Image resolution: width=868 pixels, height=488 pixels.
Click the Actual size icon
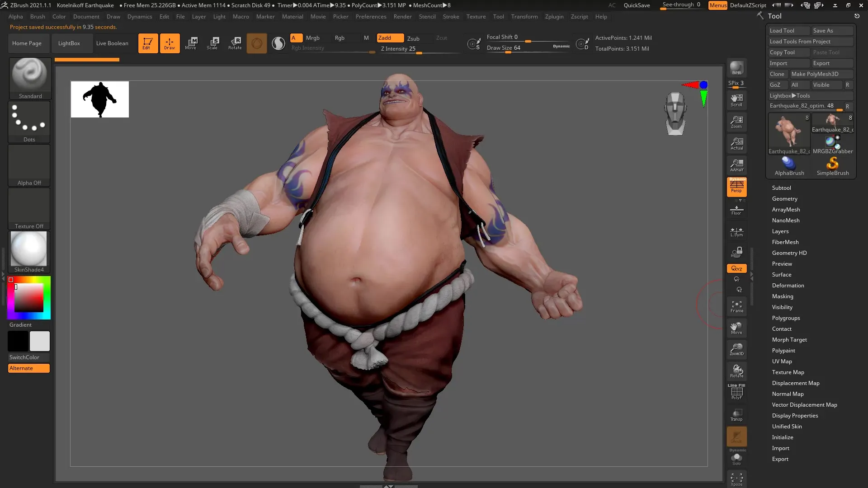[x=736, y=143]
